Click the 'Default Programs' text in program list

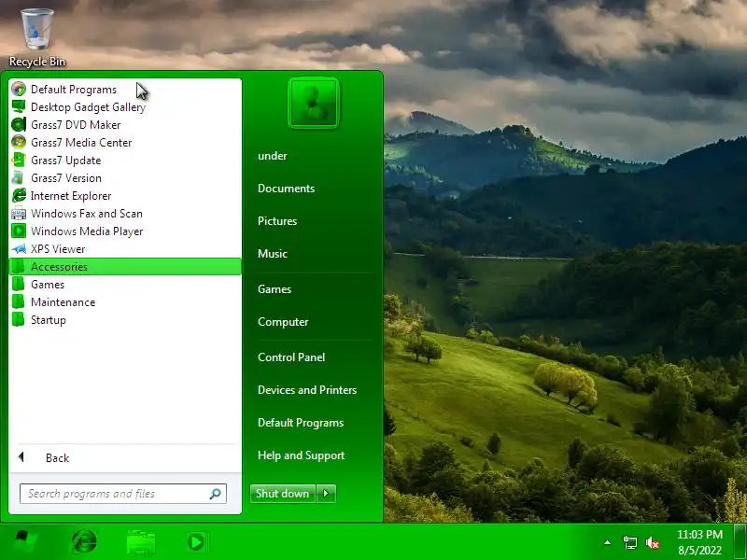click(x=74, y=89)
